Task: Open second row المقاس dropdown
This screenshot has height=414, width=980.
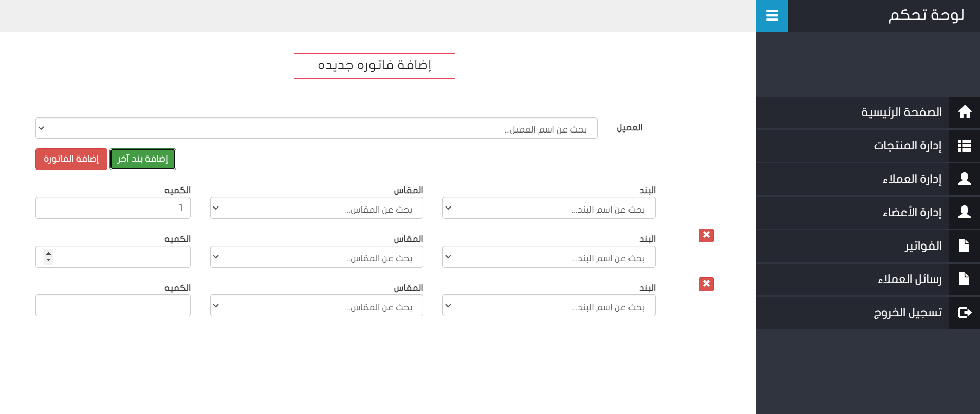Action: [317, 257]
